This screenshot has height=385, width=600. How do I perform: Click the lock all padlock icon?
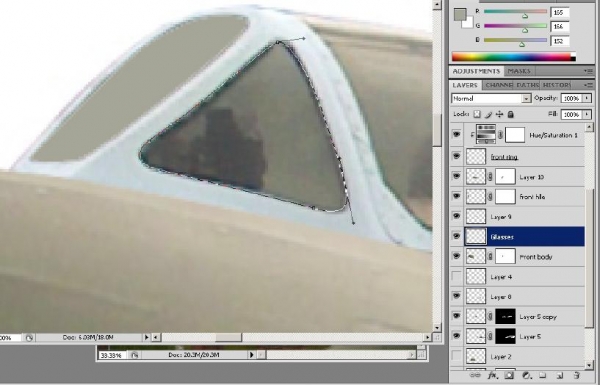click(510, 114)
